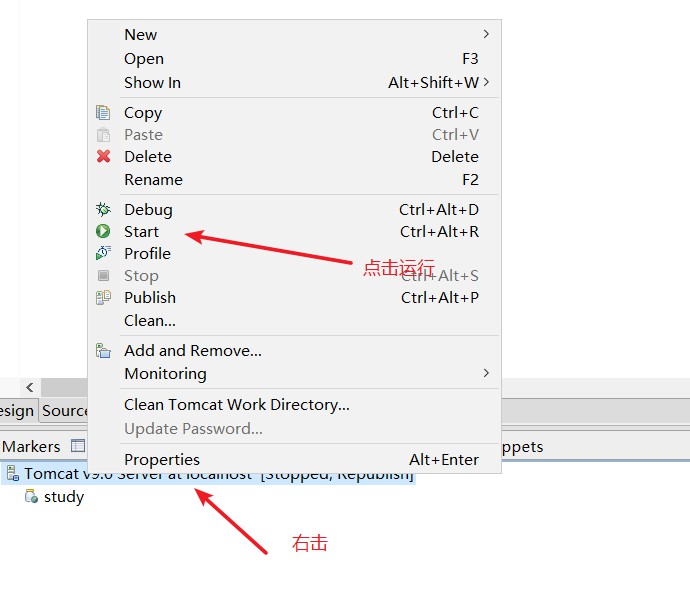The height and width of the screenshot is (600, 690).
Task: Choose Open from the context menu
Action: (x=294, y=59)
